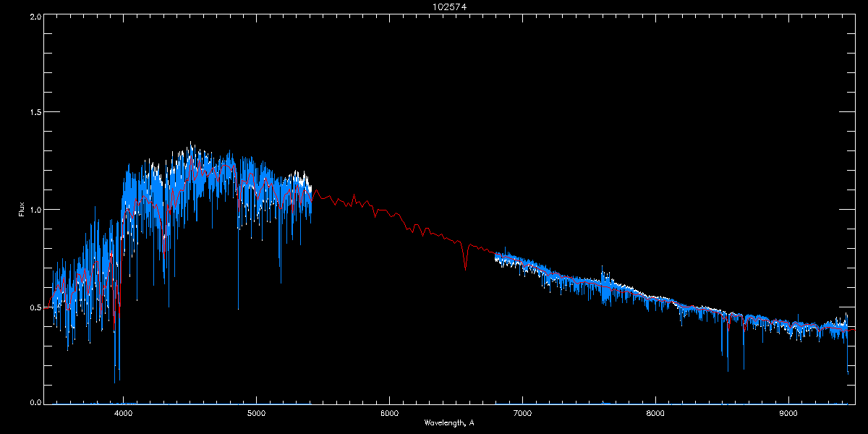
Task: Click the plot title 102574
Action: click(449, 7)
